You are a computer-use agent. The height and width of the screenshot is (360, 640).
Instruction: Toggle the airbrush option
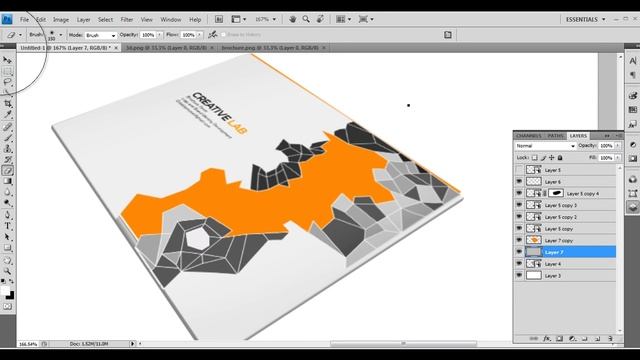[x=213, y=35]
